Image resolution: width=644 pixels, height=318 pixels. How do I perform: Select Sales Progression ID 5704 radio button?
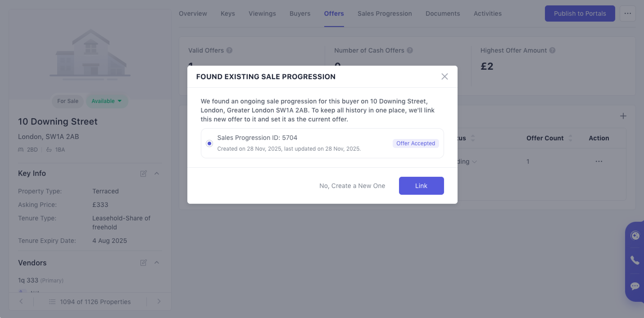tap(209, 143)
